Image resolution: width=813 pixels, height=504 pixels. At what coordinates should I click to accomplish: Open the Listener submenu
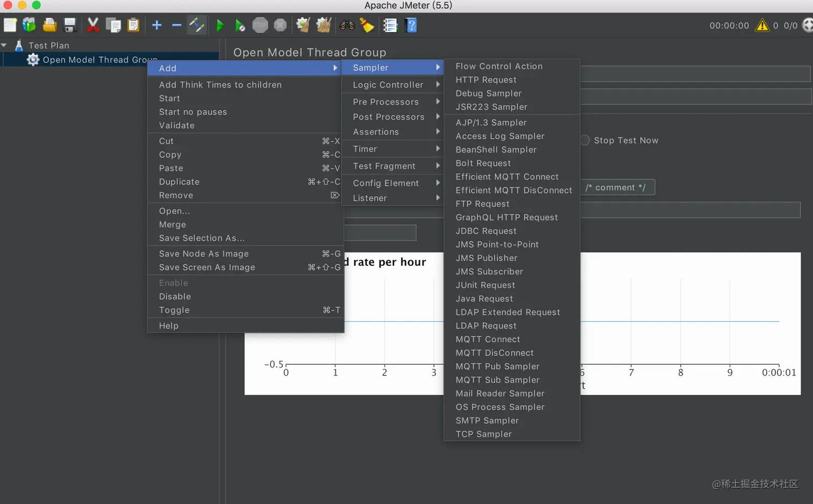click(393, 198)
